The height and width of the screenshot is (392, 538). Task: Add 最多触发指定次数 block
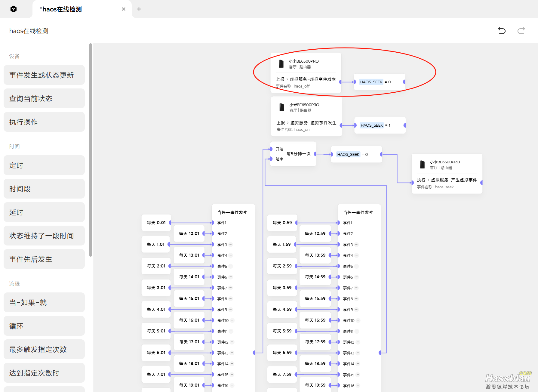(44, 349)
